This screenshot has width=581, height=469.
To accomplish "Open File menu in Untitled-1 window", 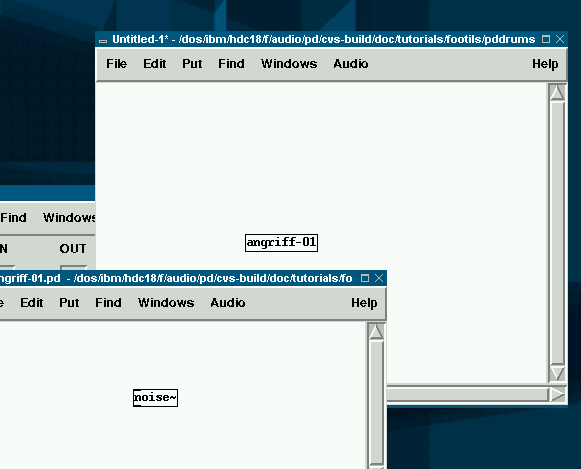I will (116, 64).
